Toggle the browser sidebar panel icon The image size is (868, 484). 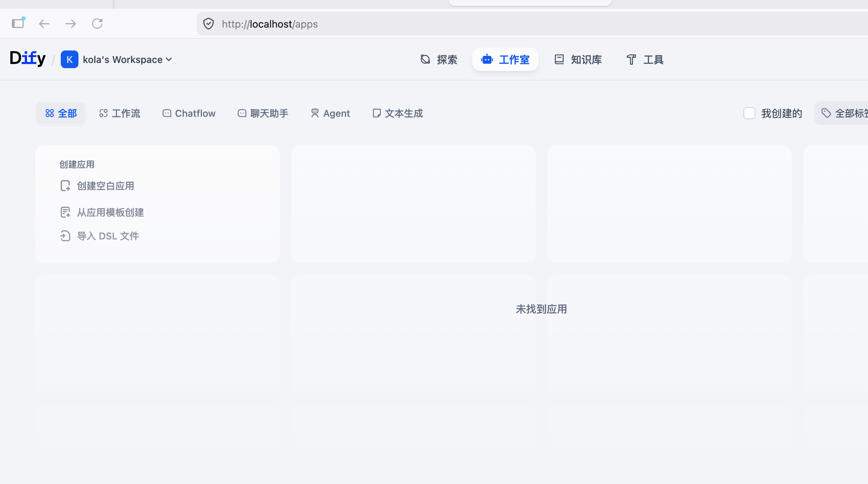pyautogui.click(x=18, y=24)
